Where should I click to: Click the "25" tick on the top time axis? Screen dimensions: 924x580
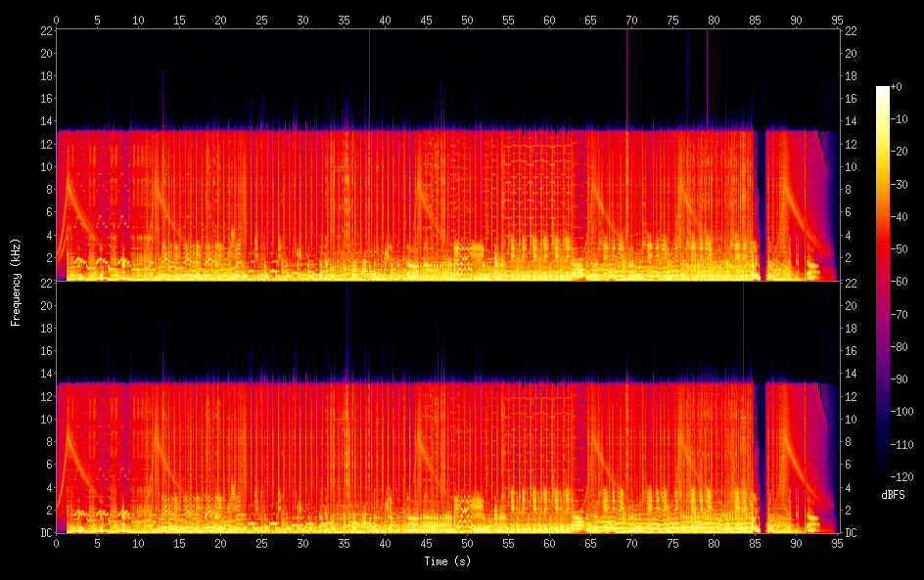pyautogui.click(x=261, y=20)
